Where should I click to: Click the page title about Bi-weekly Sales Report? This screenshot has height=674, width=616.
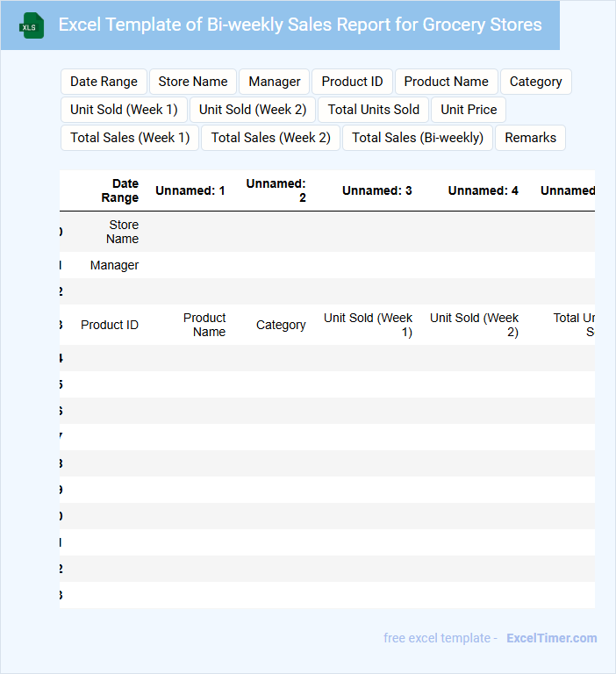[300, 25]
